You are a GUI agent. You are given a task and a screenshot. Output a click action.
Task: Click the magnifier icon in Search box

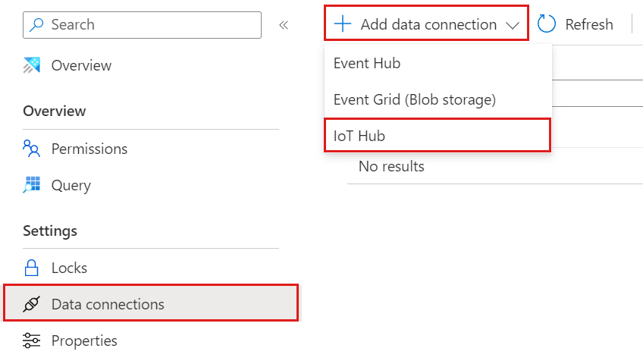pyautogui.click(x=37, y=24)
